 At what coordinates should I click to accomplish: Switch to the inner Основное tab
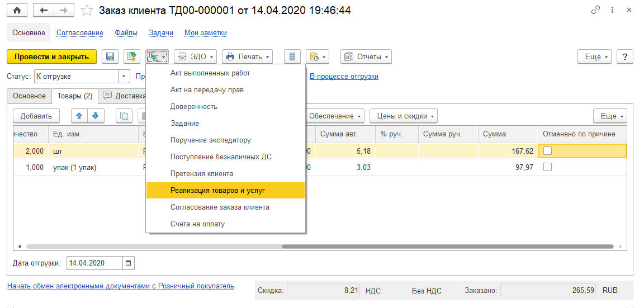[29, 96]
